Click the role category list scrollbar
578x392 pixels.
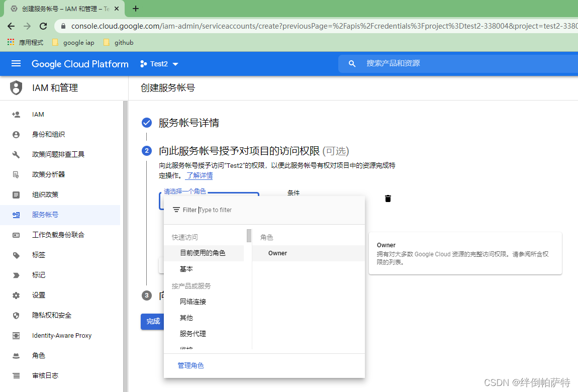coord(249,236)
